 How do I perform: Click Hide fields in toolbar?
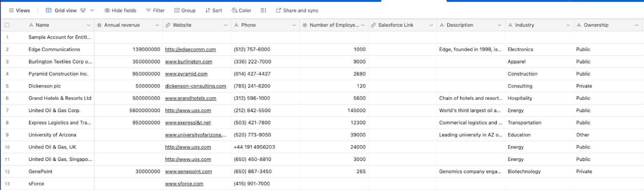(x=120, y=10)
